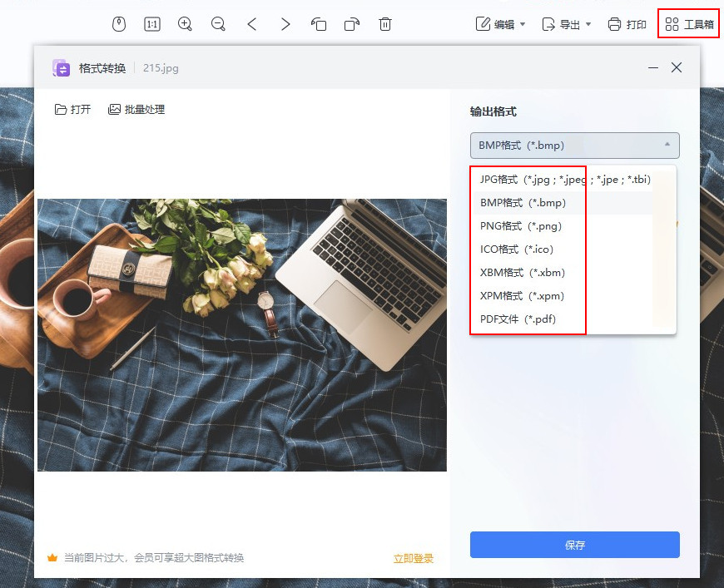Rotate image clockwise
This screenshot has width=724, height=588.
[x=352, y=24]
